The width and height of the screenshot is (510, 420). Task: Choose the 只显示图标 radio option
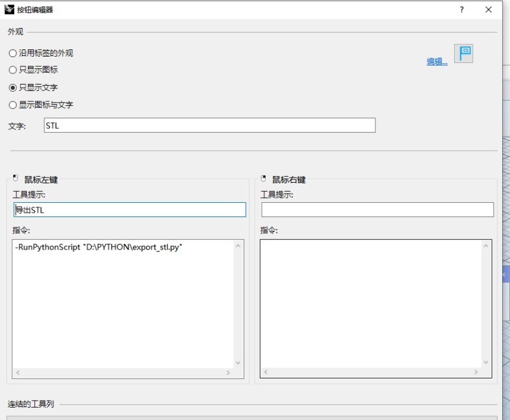pos(13,70)
